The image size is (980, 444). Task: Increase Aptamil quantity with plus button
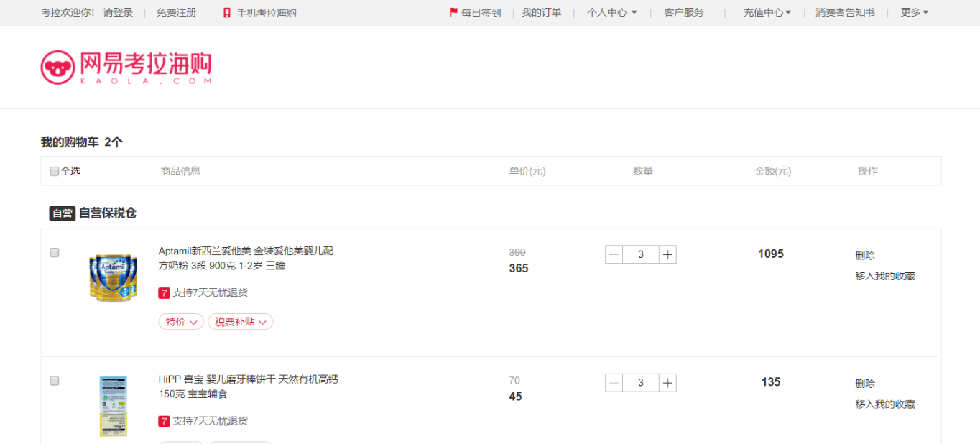click(x=667, y=254)
